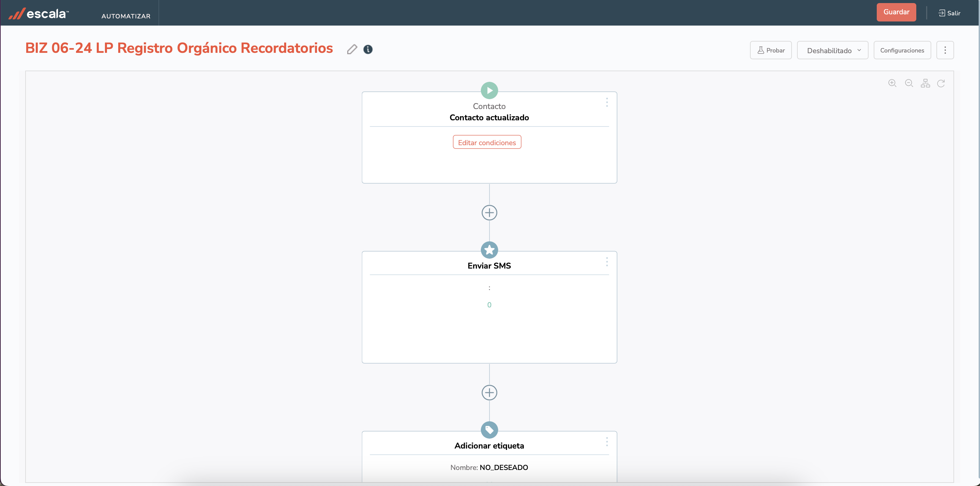Zoom out of the canvas
This screenshot has height=486, width=980.
[909, 83]
